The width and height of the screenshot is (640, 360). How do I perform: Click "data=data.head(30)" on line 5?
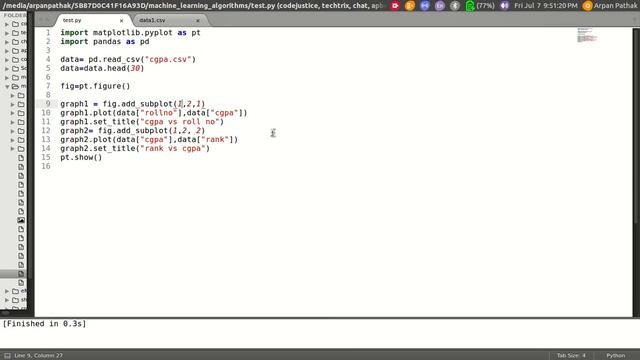point(102,68)
